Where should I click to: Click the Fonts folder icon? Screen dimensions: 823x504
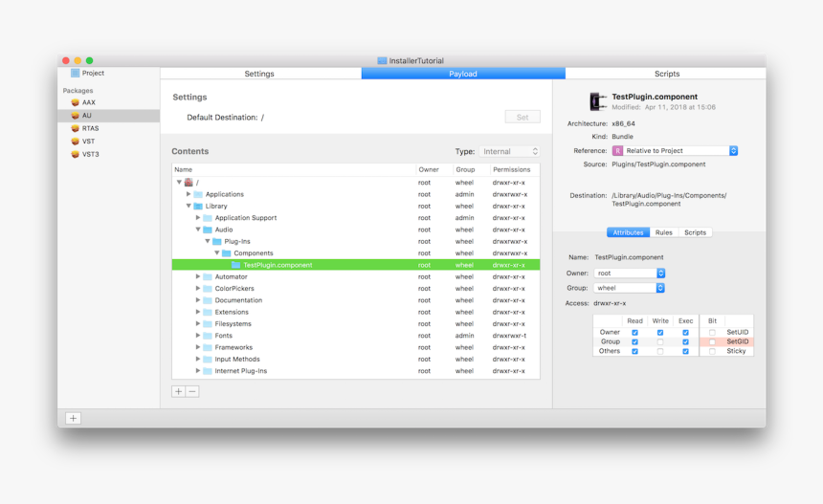(x=208, y=336)
